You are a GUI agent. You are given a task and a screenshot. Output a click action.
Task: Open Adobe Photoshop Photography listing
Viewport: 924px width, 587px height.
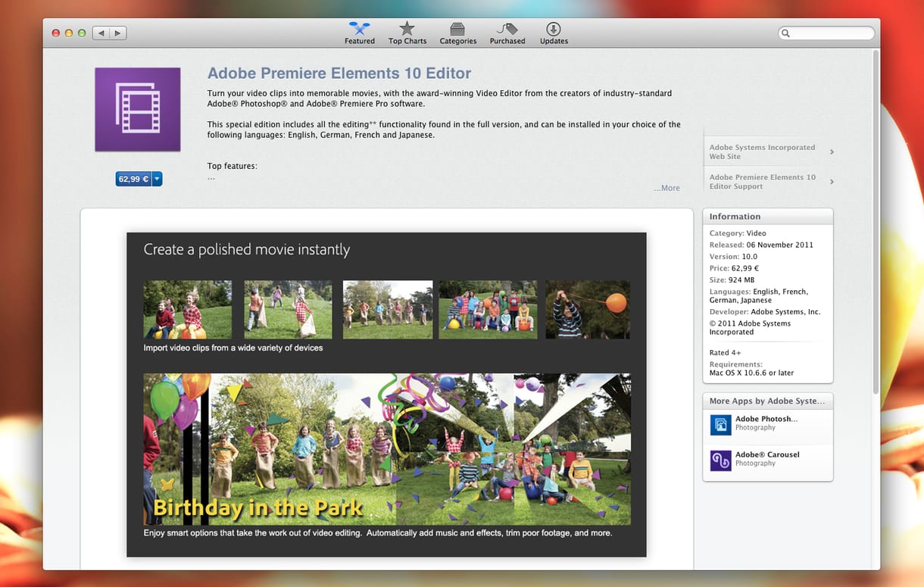click(x=768, y=424)
